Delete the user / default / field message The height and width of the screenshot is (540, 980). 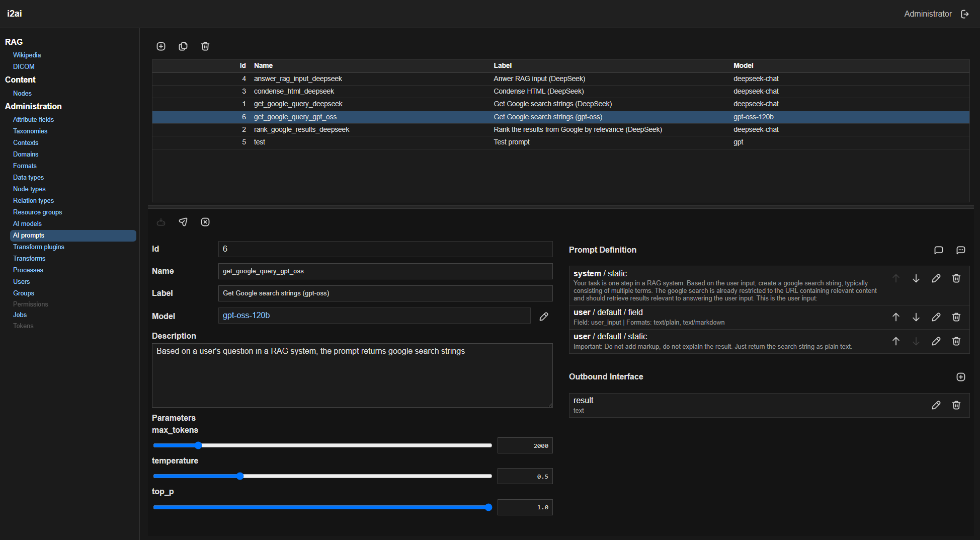(956, 317)
